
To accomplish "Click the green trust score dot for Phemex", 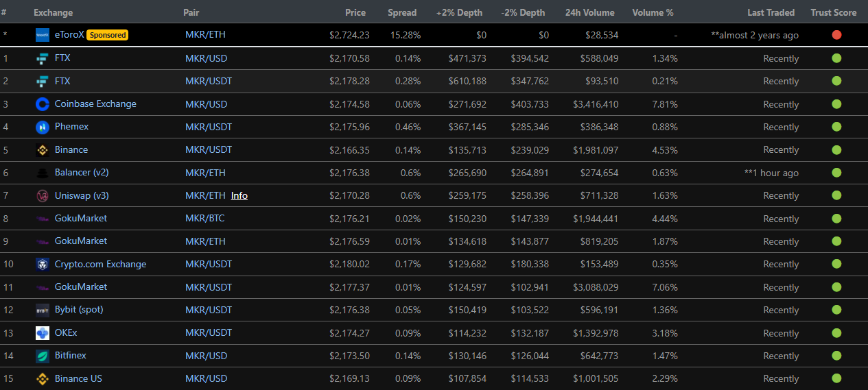I will 836,127.
